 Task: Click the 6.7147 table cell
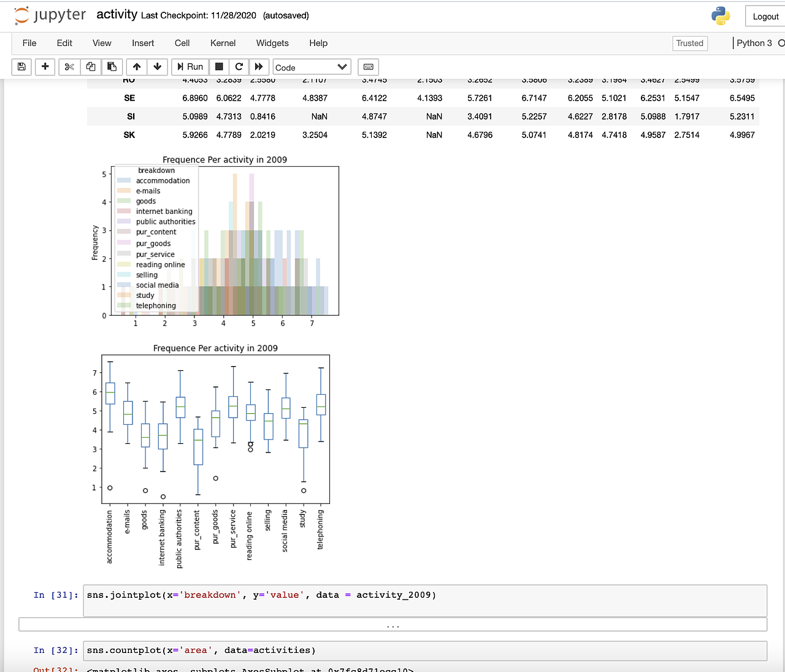(x=534, y=98)
